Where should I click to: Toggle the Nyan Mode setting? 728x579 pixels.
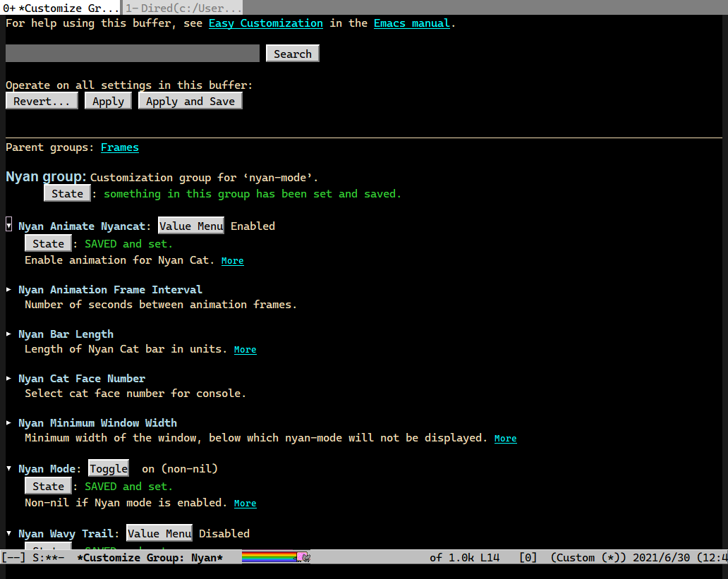(109, 468)
